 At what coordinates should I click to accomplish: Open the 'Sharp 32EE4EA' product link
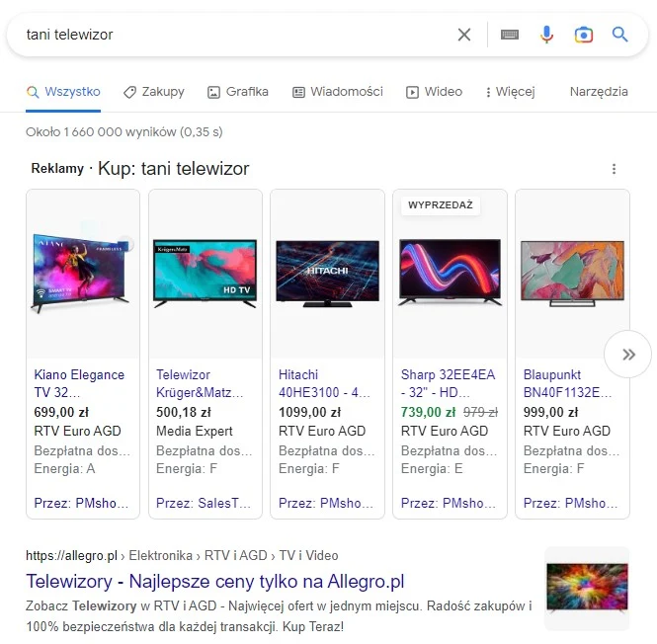tap(448, 383)
